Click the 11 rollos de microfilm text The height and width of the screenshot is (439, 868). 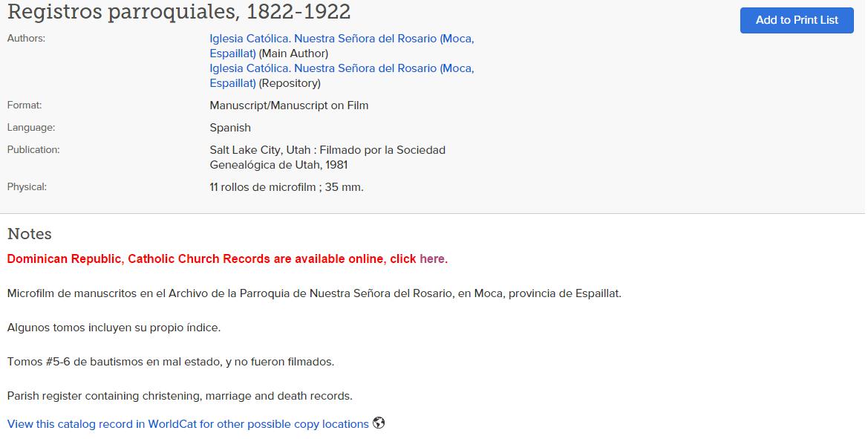coord(287,187)
